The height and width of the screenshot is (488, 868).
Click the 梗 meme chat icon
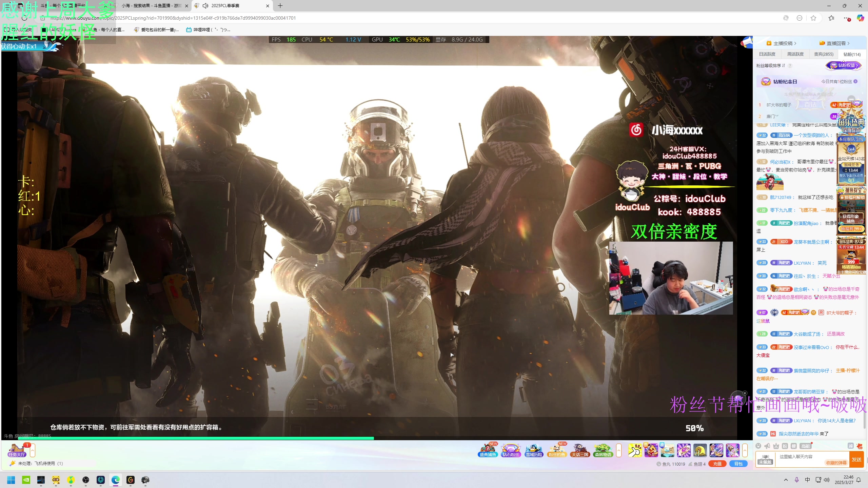point(794,446)
